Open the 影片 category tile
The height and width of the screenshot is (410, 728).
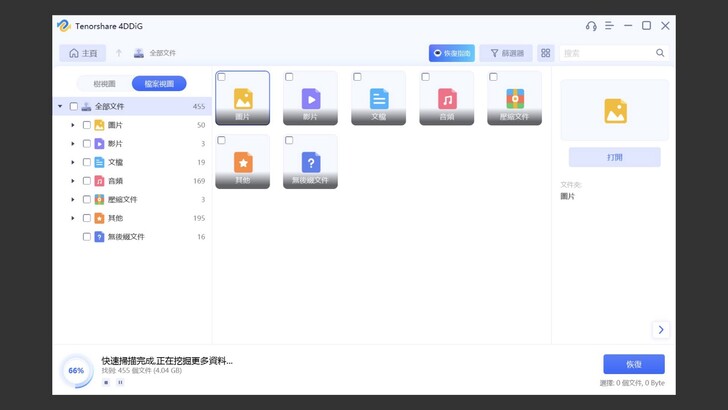click(x=311, y=98)
